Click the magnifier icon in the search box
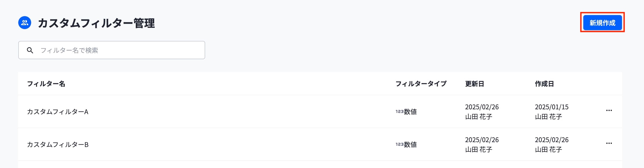The image size is (644, 168). point(30,50)
